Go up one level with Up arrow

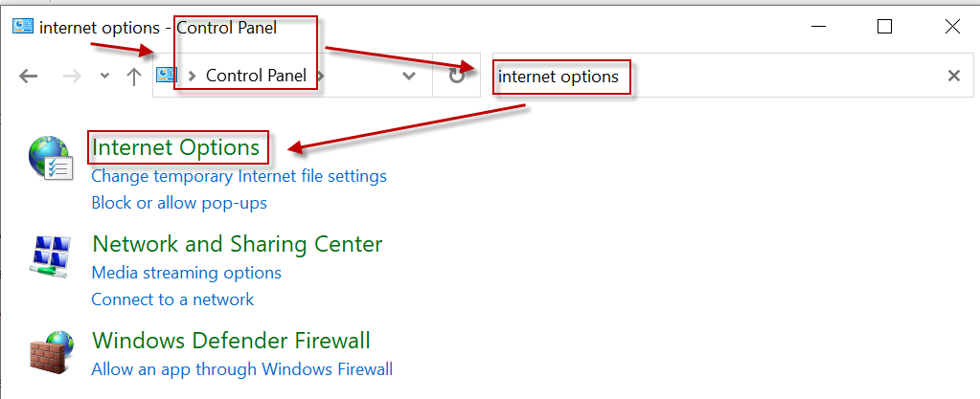pos(133,77)
